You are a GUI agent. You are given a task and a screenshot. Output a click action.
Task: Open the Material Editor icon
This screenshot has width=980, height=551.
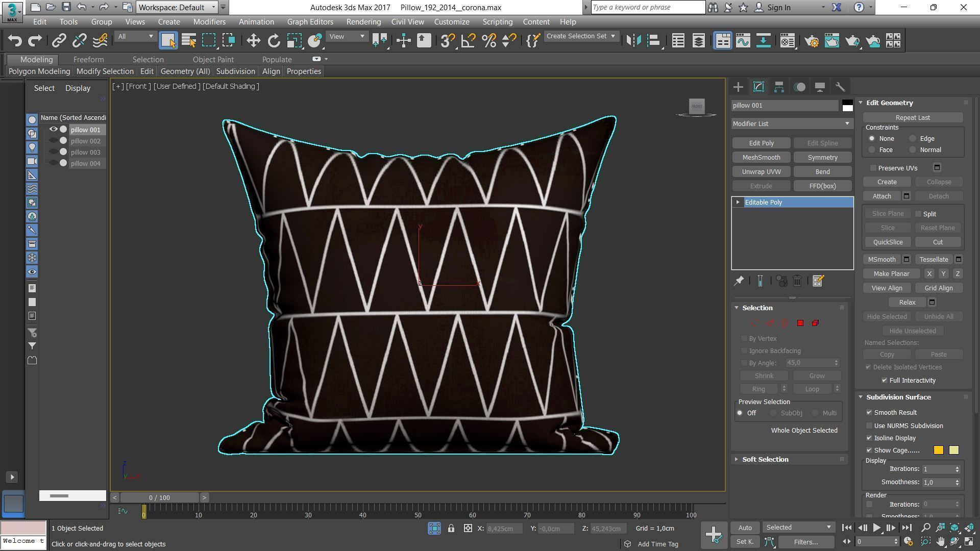(788, 40)
